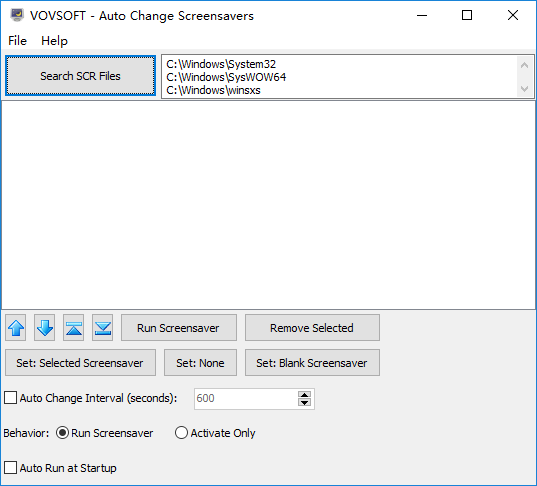Select Run Screensaver behavior radio button

(62, 433)
